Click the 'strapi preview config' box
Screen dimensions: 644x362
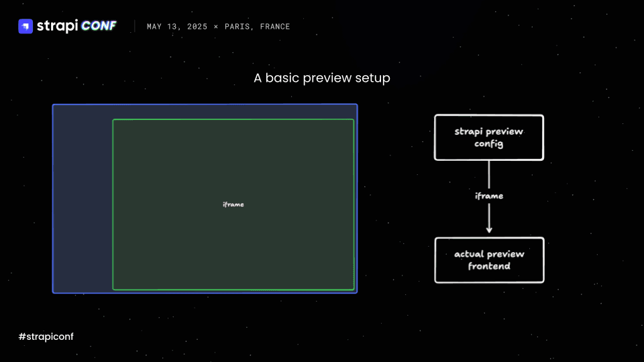pyautogui.click(x=489, y=137)
